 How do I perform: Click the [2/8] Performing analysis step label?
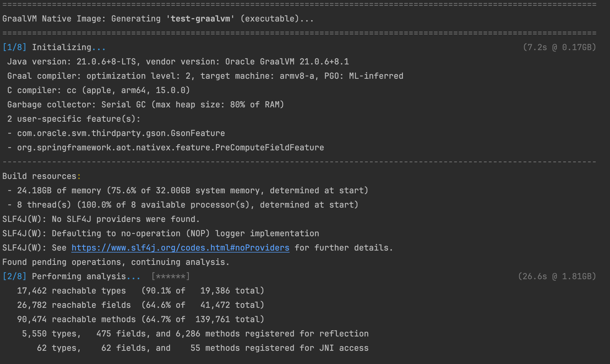coord(72,276)
